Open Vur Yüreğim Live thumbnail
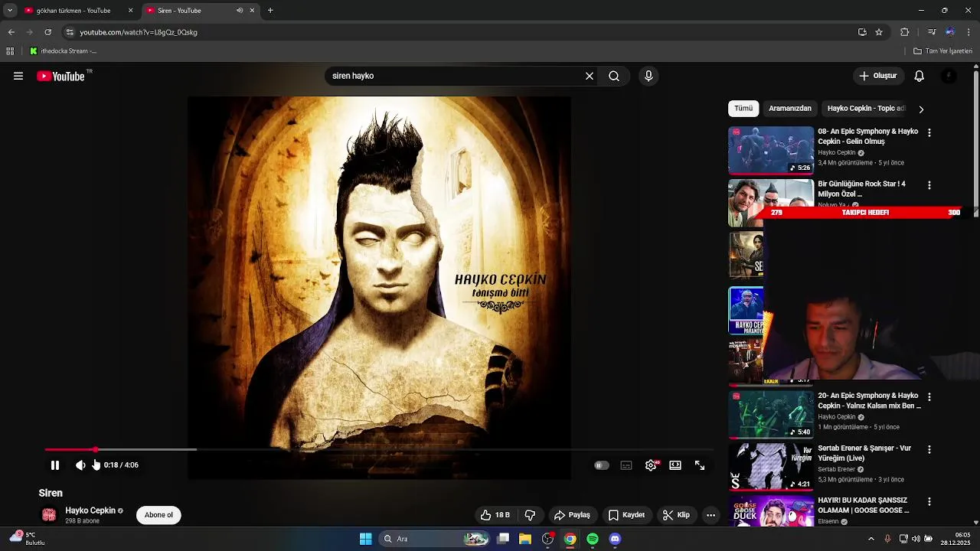Image resolution: width=980 pixels, height=551 pixels. tap(771, 467)
